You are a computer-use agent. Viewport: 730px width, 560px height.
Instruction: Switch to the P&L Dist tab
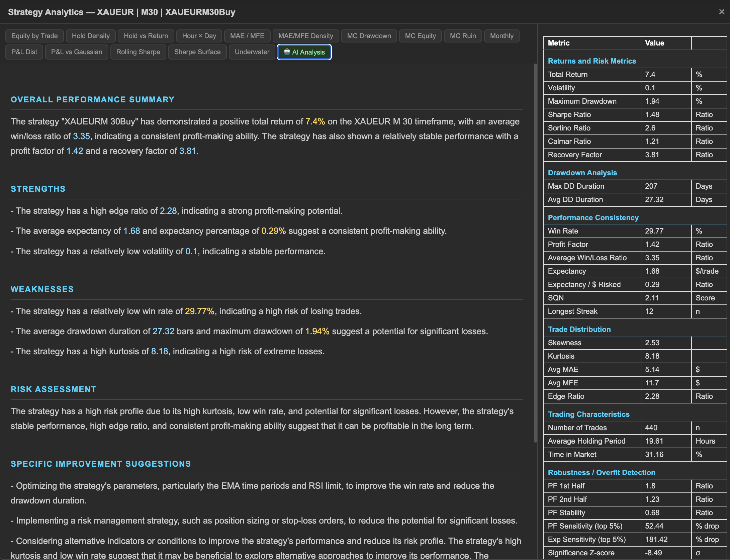coord(24,52)
